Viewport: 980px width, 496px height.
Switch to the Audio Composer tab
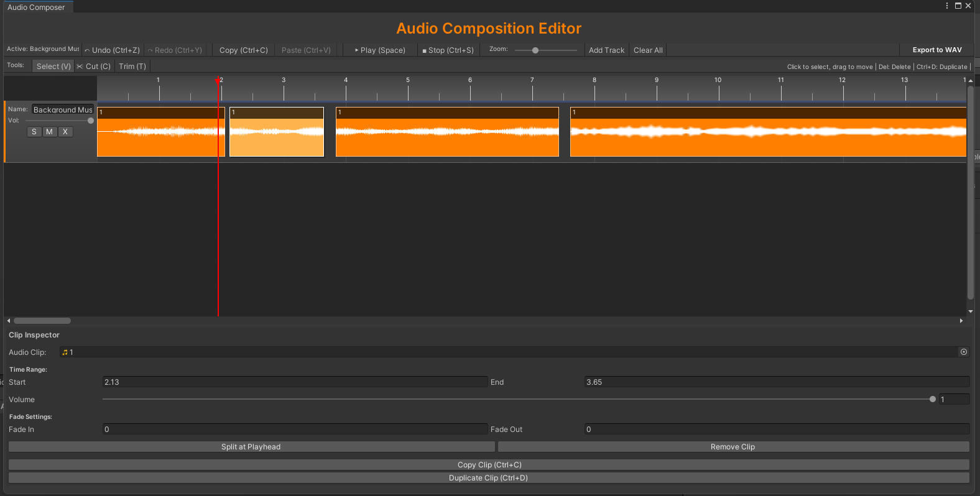tap(37, 7)
